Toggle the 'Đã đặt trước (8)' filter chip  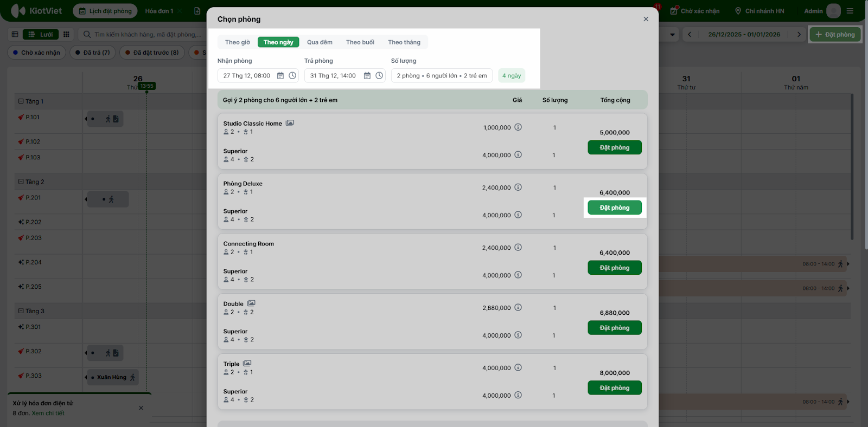(x=152, y=53)
